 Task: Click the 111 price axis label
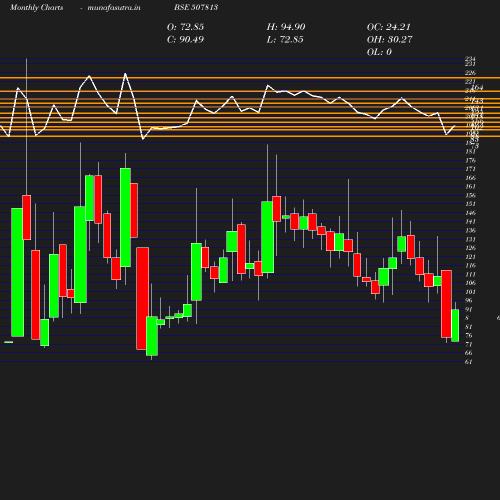pos(470,275)
